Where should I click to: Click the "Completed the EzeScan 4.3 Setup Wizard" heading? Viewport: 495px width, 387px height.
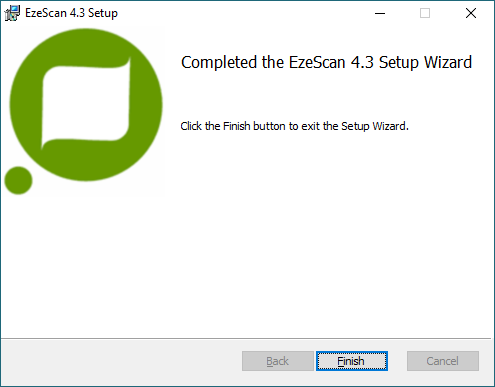click(x=326, y=62)
